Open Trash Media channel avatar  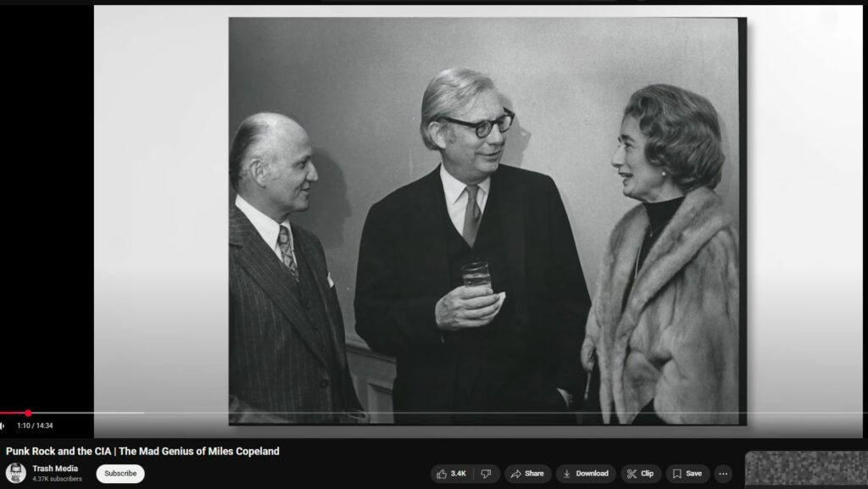click(15, 474)
